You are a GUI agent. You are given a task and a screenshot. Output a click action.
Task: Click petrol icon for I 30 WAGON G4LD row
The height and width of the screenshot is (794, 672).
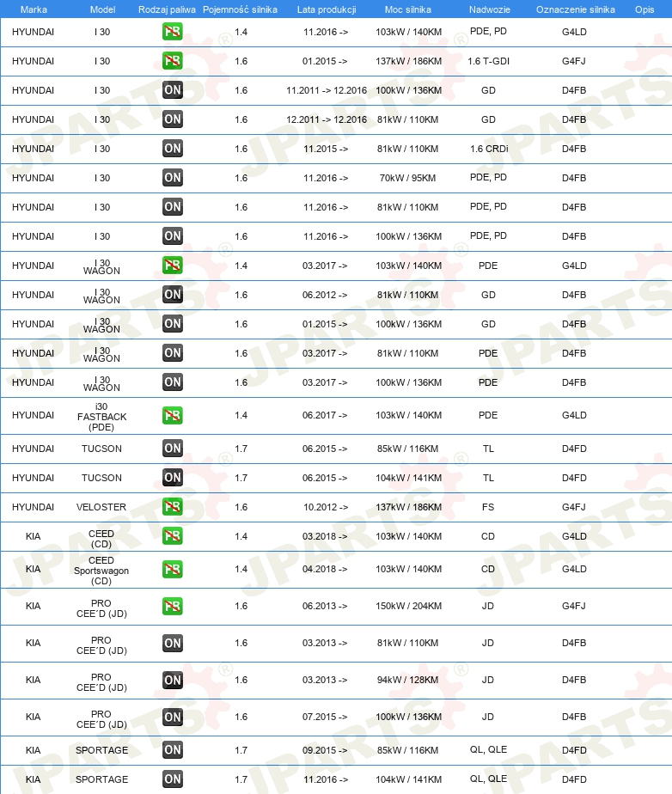pos(172,266)
